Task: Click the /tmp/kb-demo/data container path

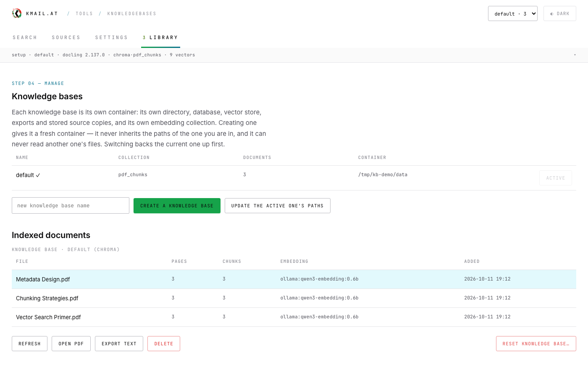Action: tap(383, 175)
